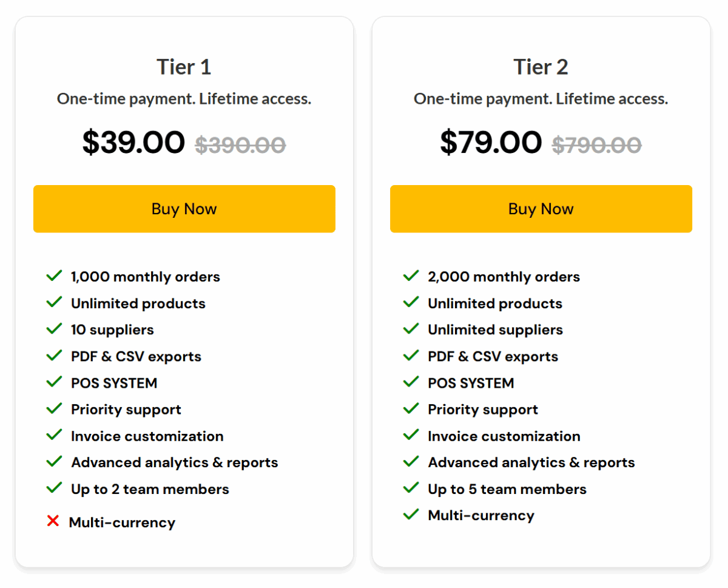Viewport: 728px width, 588px height.
Task: Click the Tier 1 heading
Action: click(184, 67)
